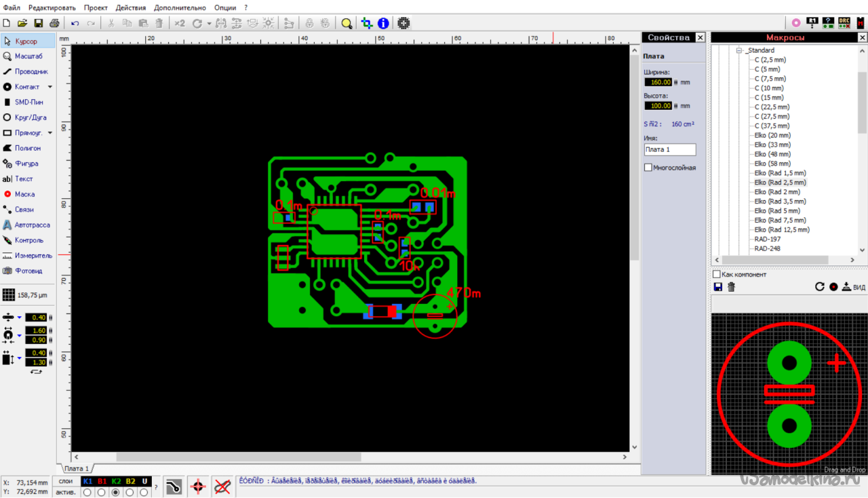The width and height of the screenshot is (868, 498).
Task: Click the yellow magnifier zoom icon
Action: click(x=347, y=23)
